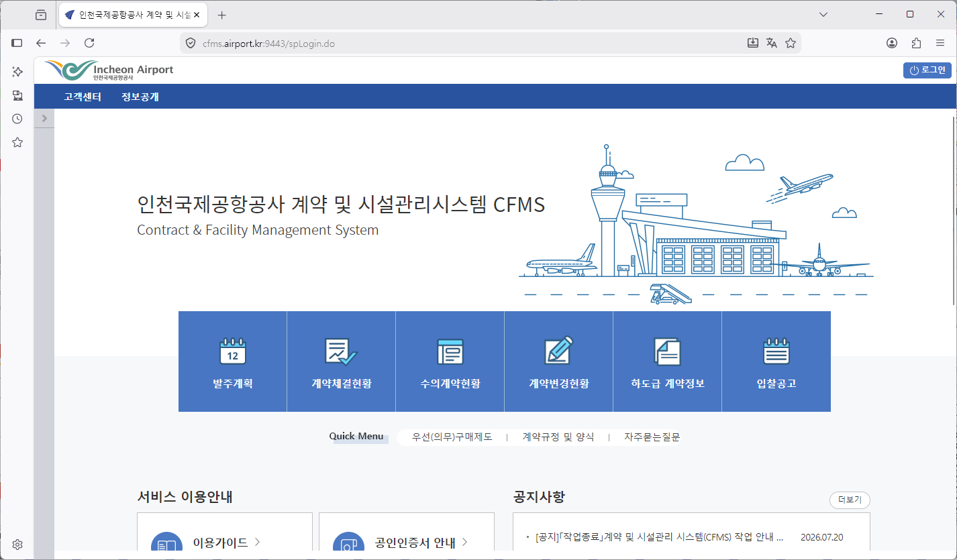
Task: Open the 계약변경현황 pencil icon tile
Action: coord(558,361)
